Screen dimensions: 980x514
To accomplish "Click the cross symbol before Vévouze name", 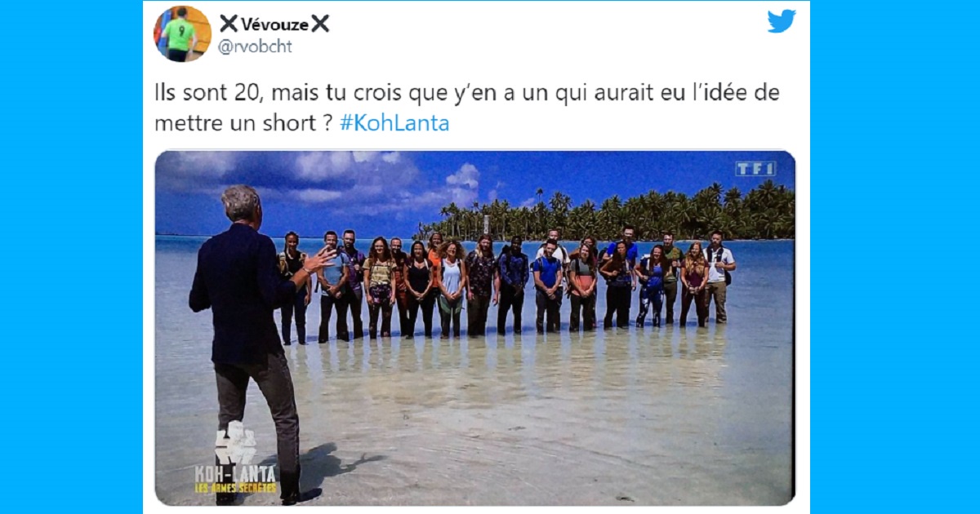I will point(228,24).
